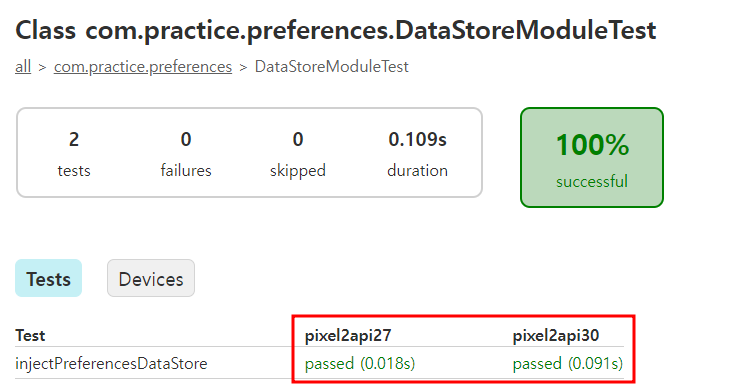Image resolution: width=756 pixels, height=387 pixels.
Task: Click the 100% successful result box
Action: point(592,158)
